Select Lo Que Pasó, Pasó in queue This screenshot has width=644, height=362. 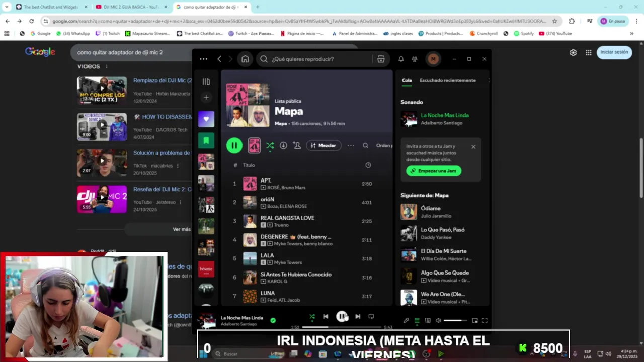(440, 233)
